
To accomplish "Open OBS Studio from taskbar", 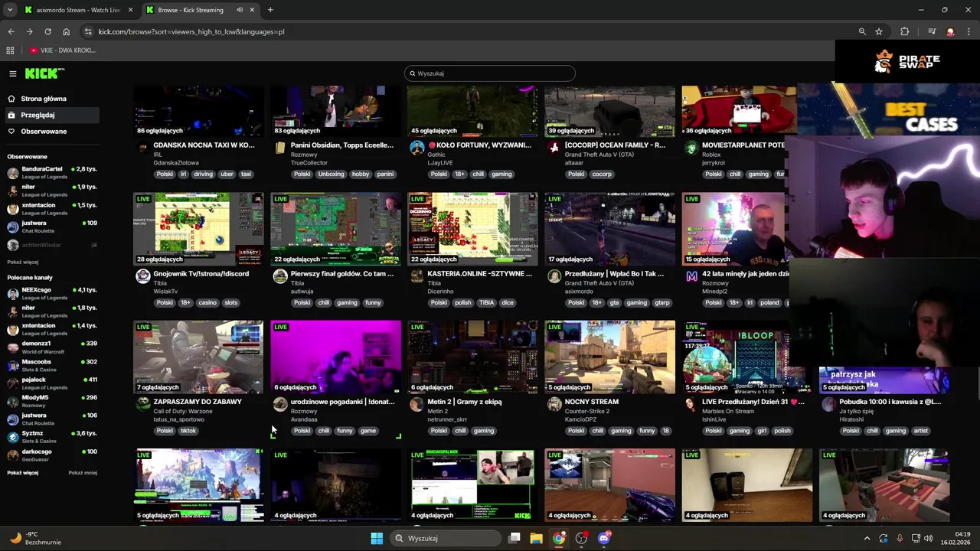I will [x=582, y=538].
